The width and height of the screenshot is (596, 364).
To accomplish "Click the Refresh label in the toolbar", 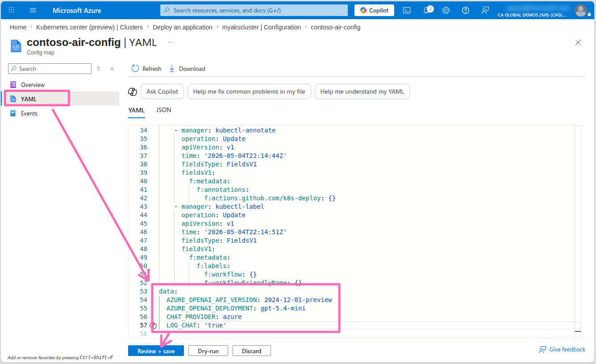I will [152, 69].
